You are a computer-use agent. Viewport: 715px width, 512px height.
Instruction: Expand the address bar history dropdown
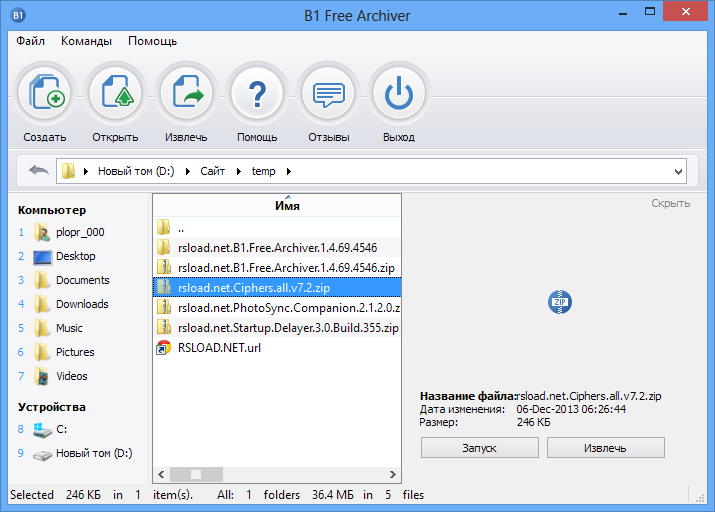[678, 171]
